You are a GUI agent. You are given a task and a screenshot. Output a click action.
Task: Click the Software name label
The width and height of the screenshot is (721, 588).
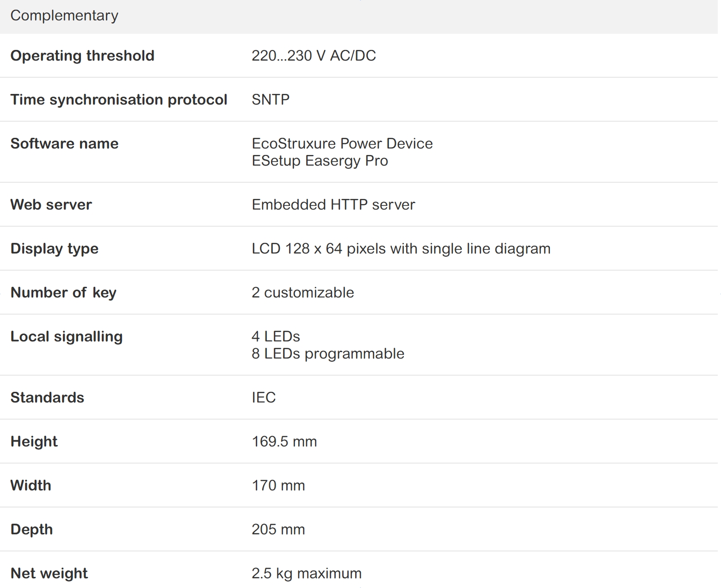coord(64,143)
